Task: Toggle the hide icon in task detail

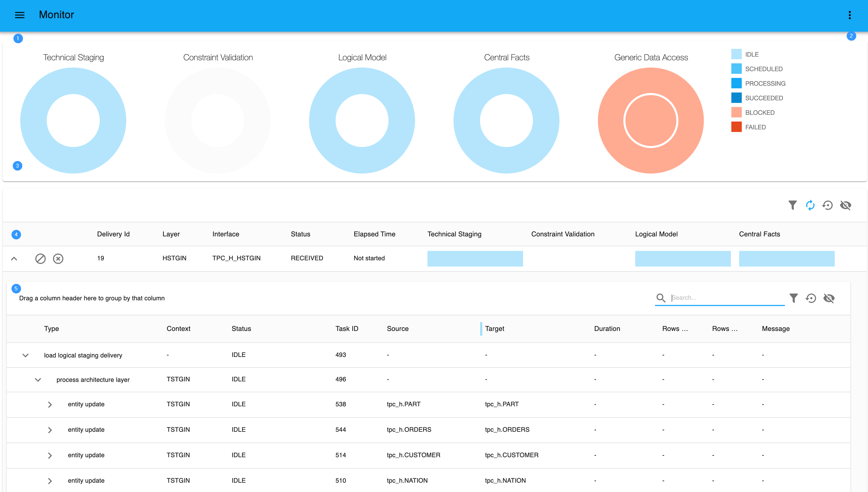Action: point(830,297)
